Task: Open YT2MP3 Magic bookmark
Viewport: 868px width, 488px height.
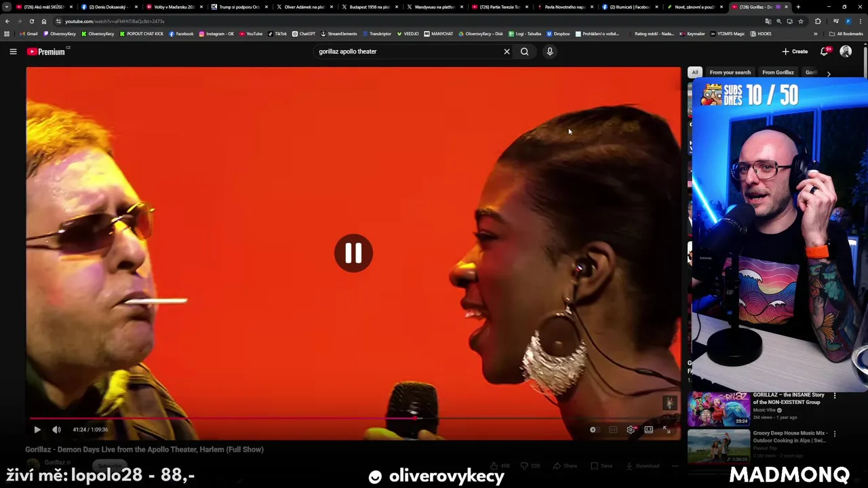Action: 728,34
